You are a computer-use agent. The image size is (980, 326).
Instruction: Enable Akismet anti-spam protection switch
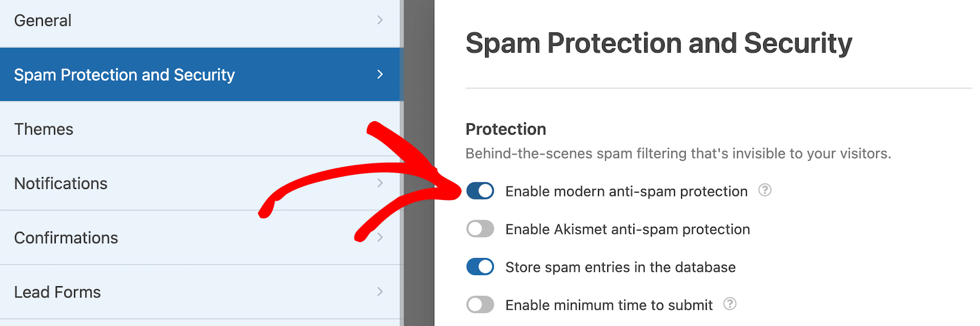pos(480,229)
